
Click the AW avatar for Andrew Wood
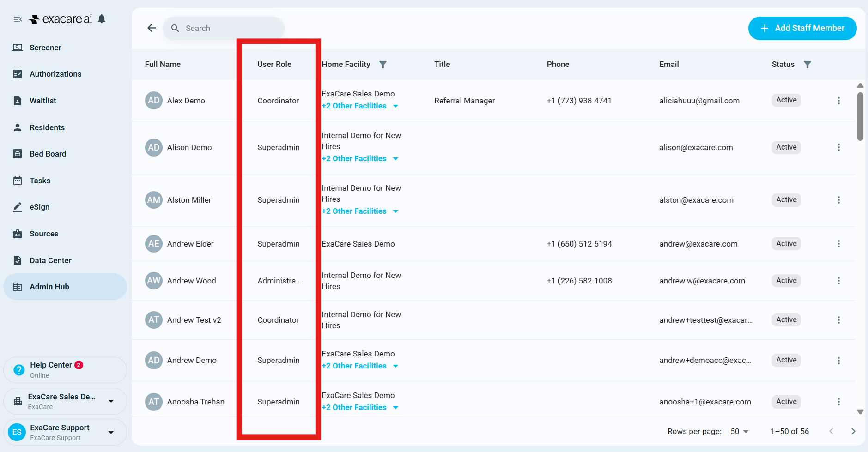(154, 281)
